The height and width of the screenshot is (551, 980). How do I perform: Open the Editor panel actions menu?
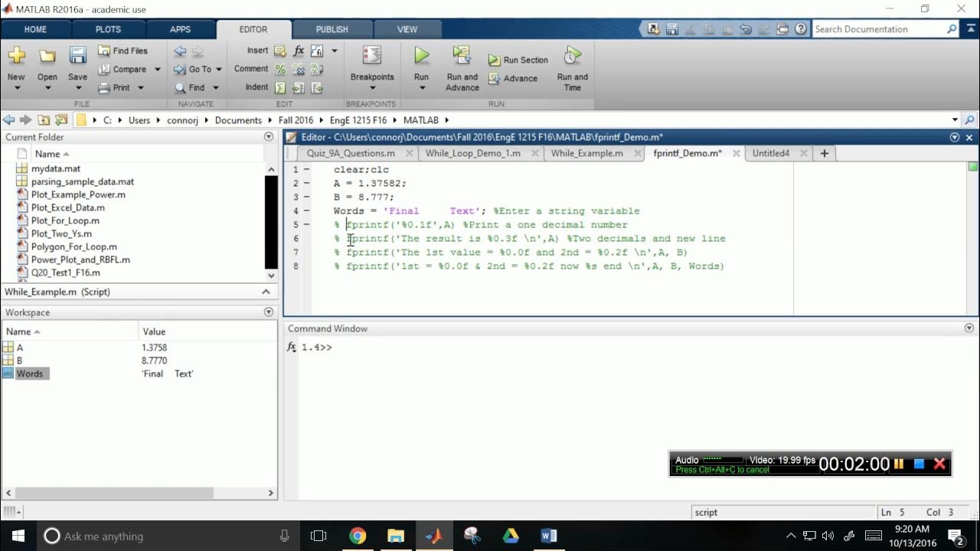click(955, 138)
